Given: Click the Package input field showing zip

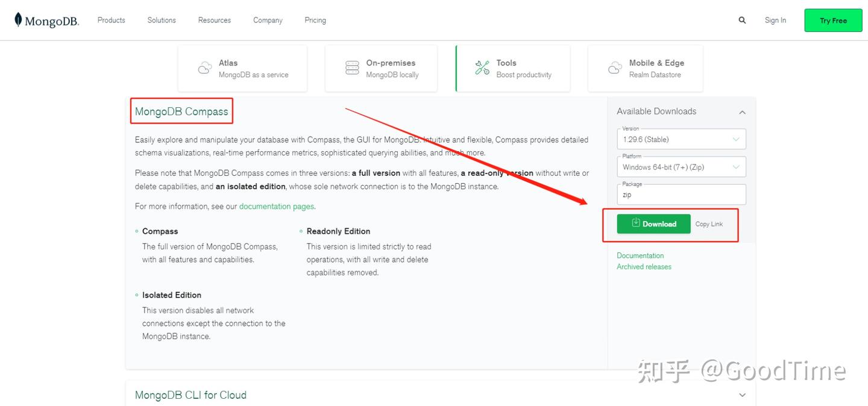Looking at the screenshot, I should pos(681,194).
